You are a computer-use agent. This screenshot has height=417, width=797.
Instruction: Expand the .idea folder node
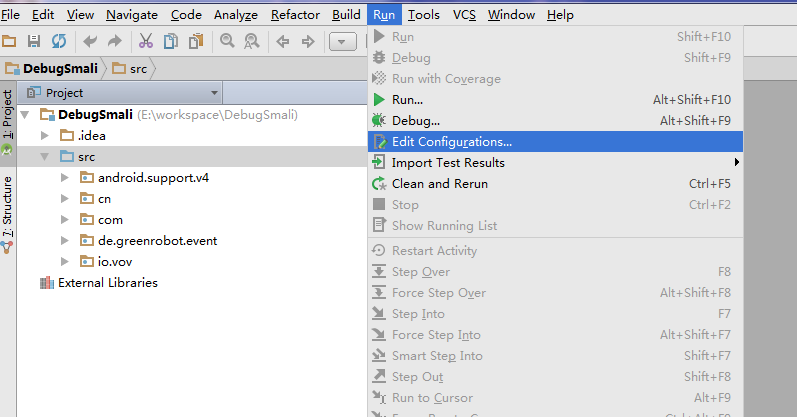(44, 136)
